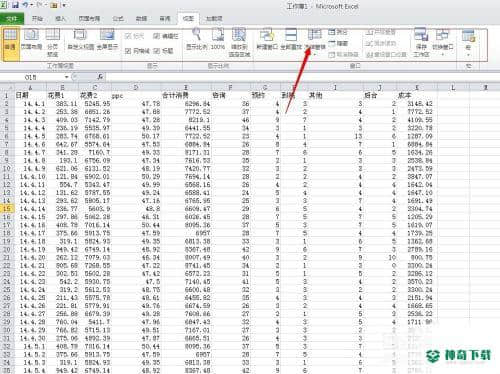500x374 pixels.
Task: Select the View (视图) tab
Action: point(188,19)
